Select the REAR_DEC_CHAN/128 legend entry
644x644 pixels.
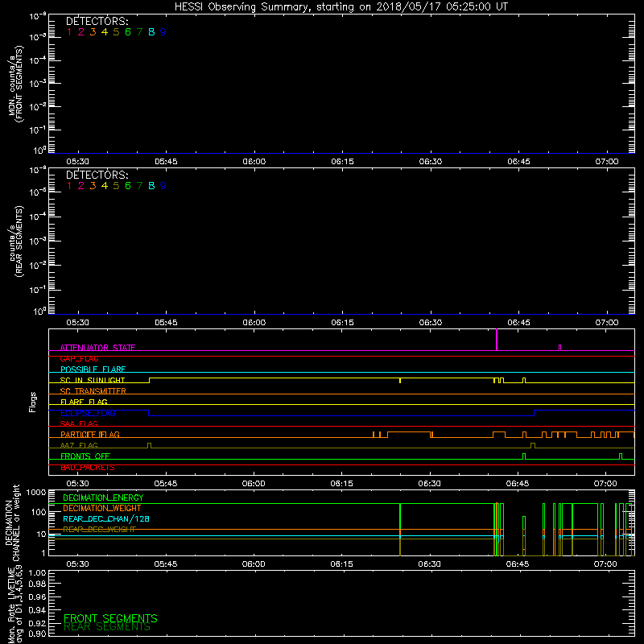point(106,519)
